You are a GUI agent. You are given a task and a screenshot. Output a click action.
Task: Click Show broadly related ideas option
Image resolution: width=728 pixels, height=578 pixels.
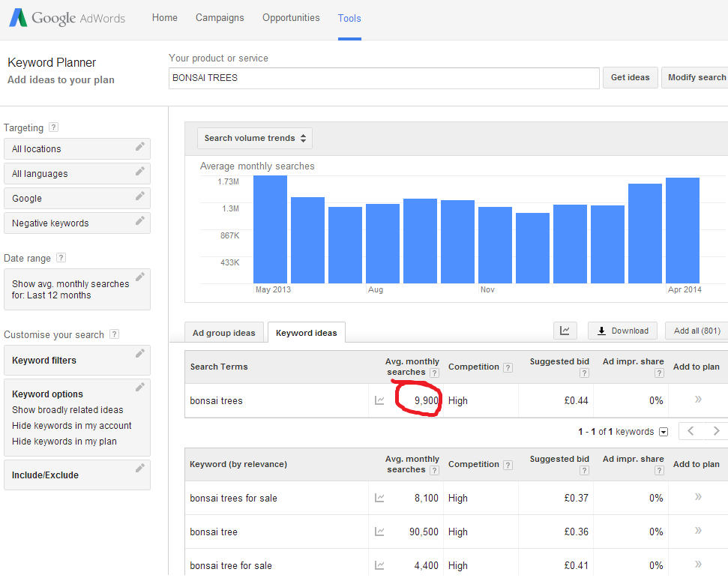(67, 410)
